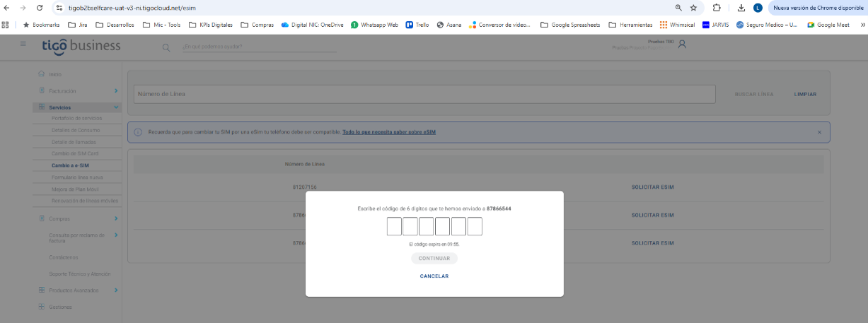
Task: Click CANCELAR in the code dialog
Action: point(434,276)
